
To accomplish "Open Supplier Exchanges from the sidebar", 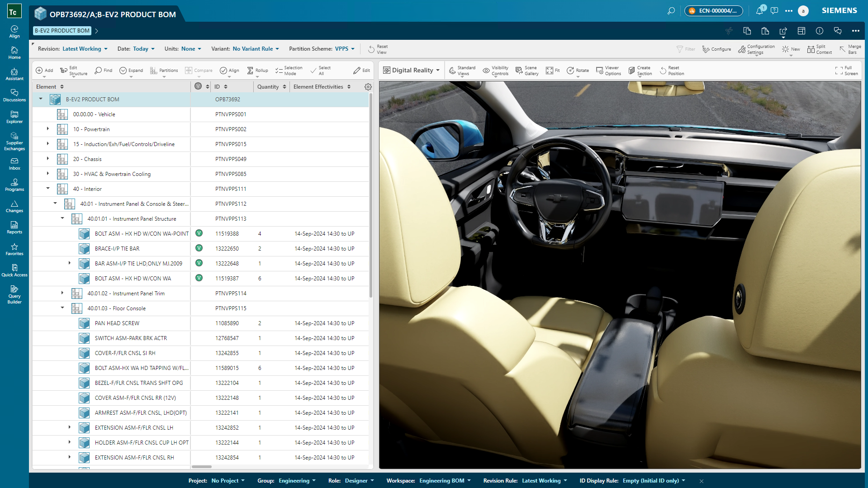I will point(14,141).
